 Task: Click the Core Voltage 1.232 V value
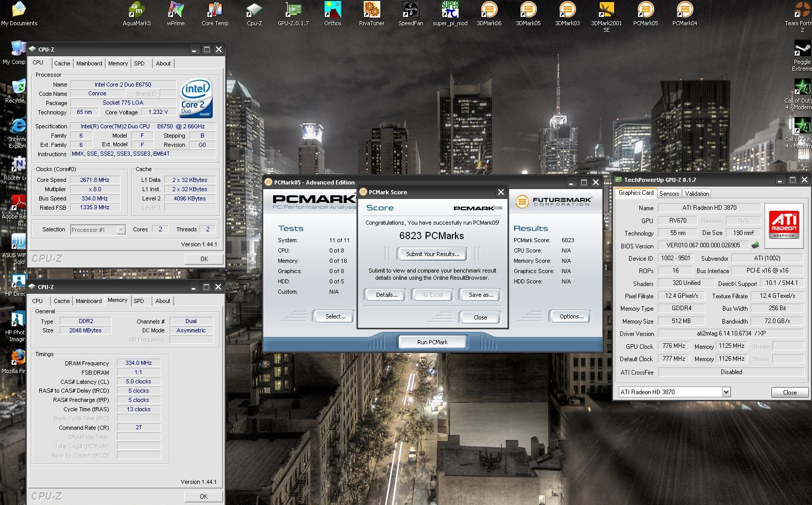tap(158, 112)
